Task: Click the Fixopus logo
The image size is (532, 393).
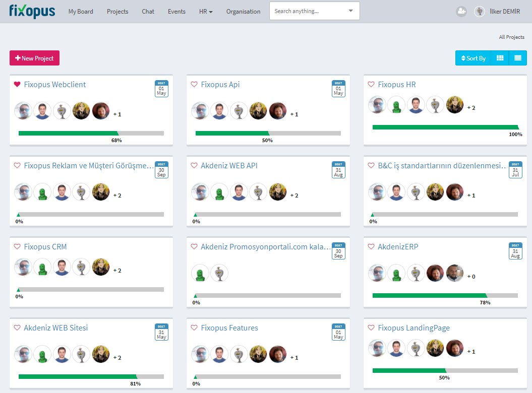Action: (32, 11)
